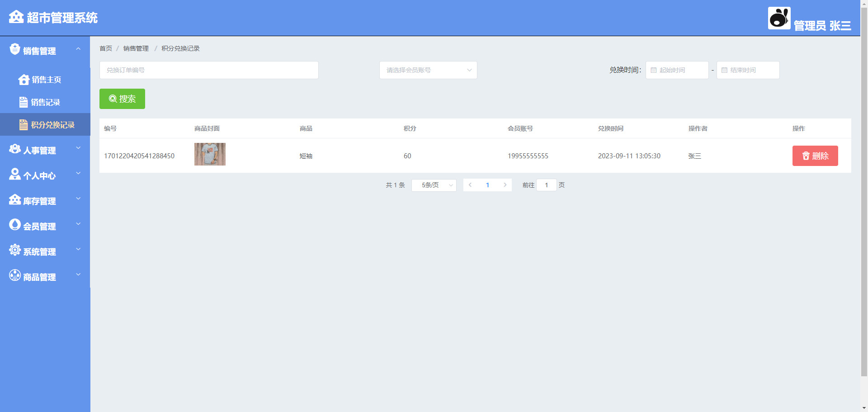Screen dimensions: 868x412
Task: Click 销售管理 breadcrumb link
Action: [136, 48]
